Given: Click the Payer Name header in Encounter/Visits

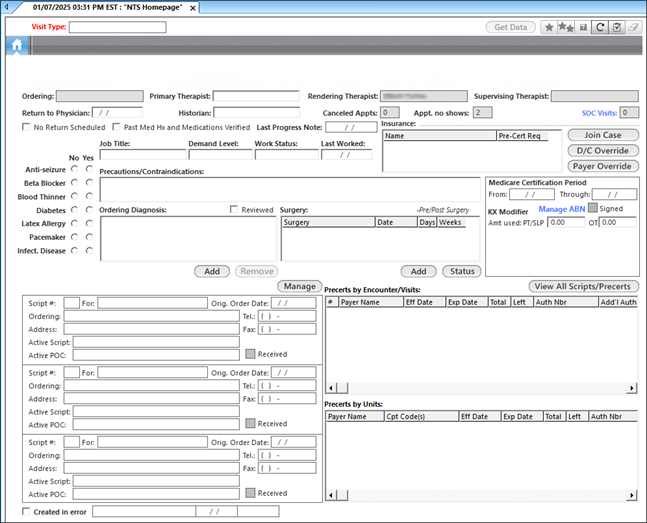Looking at the screenshot, I should [371, 302].
